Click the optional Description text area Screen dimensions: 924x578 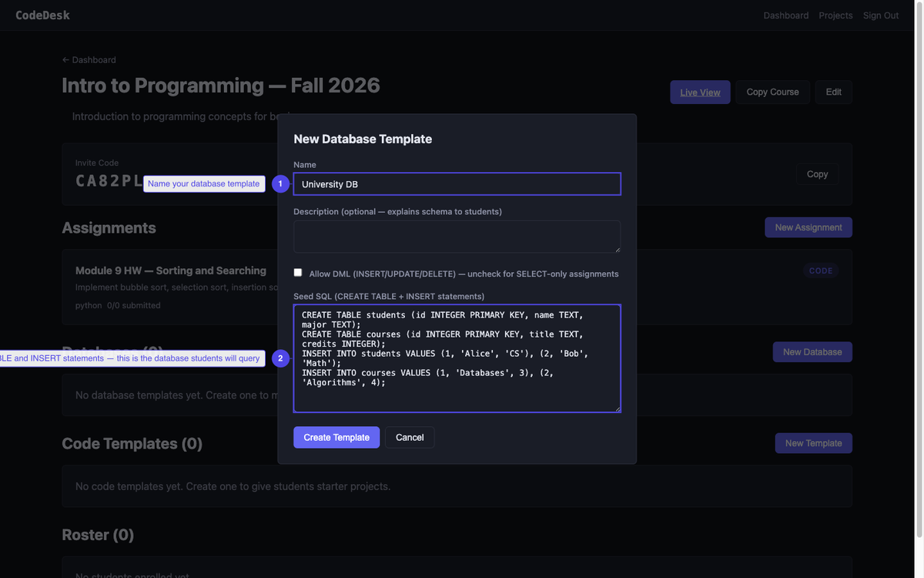point(457,235)
